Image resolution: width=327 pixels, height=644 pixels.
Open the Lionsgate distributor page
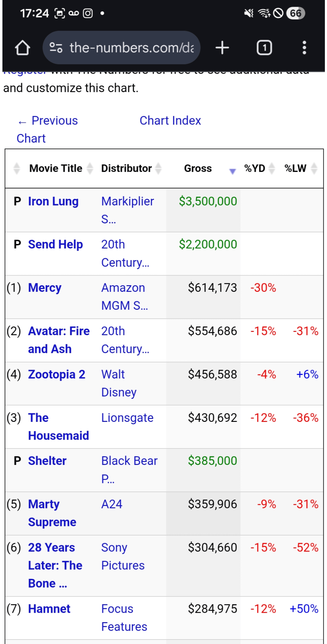[127, 418]
